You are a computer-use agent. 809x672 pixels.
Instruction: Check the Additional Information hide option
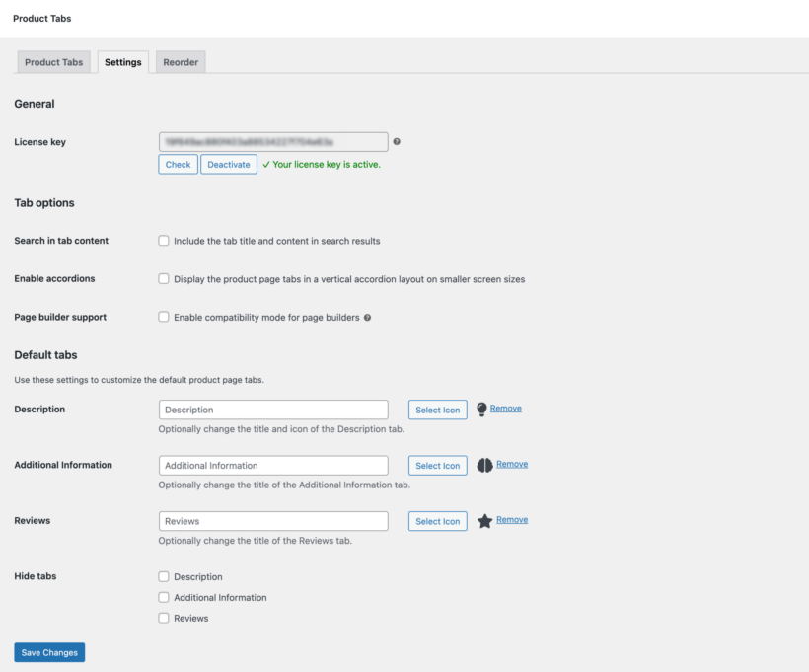click(163, 597)
